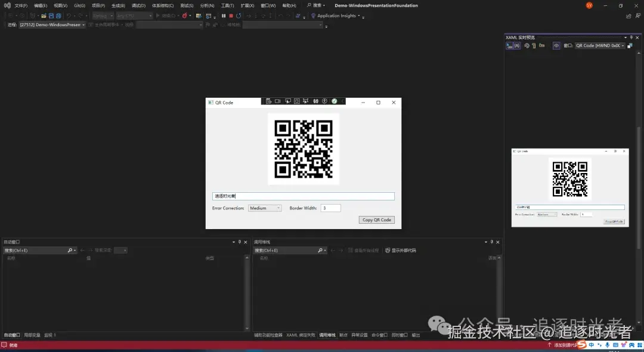The image size is (644, 352).
Task: Click the Border Width input field
Action: [x=329, y=208]
